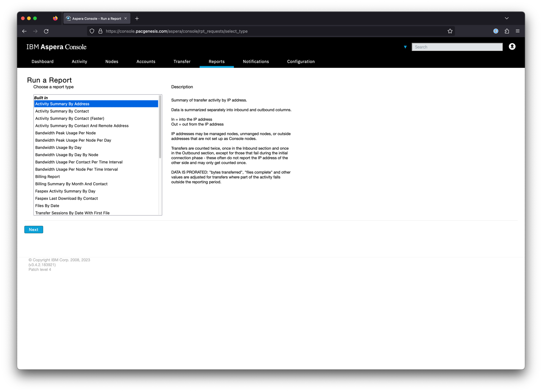Open the 1Password extension icon
Viewport: 542px width, 392px height.
point(496,31)
